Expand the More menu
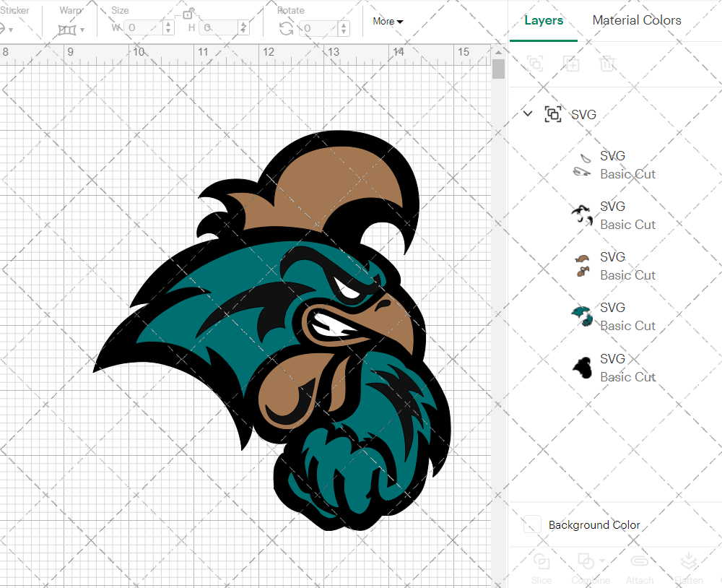722x588 pixels. [x=387, y=22]
